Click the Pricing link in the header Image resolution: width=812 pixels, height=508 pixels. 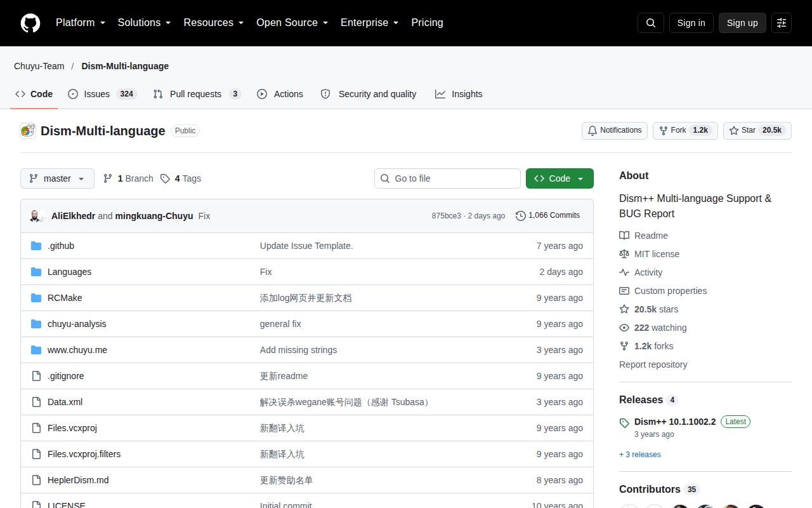coord(427,23)
